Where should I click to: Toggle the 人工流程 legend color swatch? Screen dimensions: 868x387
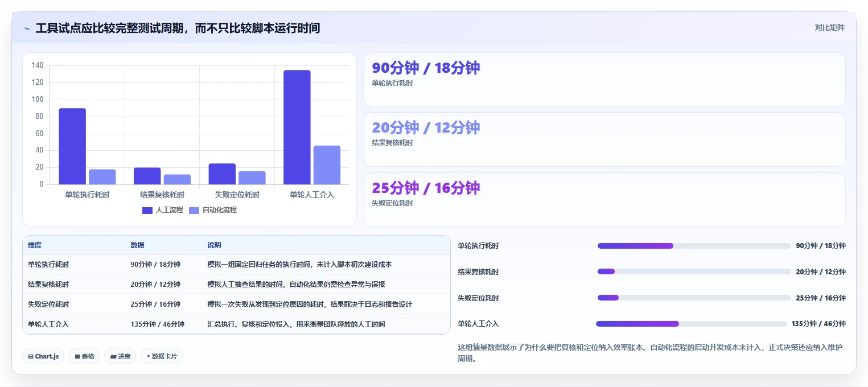[147, 210]
